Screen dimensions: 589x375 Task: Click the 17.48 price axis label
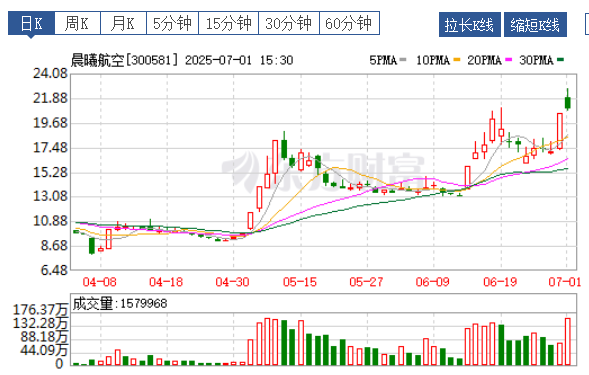pos(50,148)
